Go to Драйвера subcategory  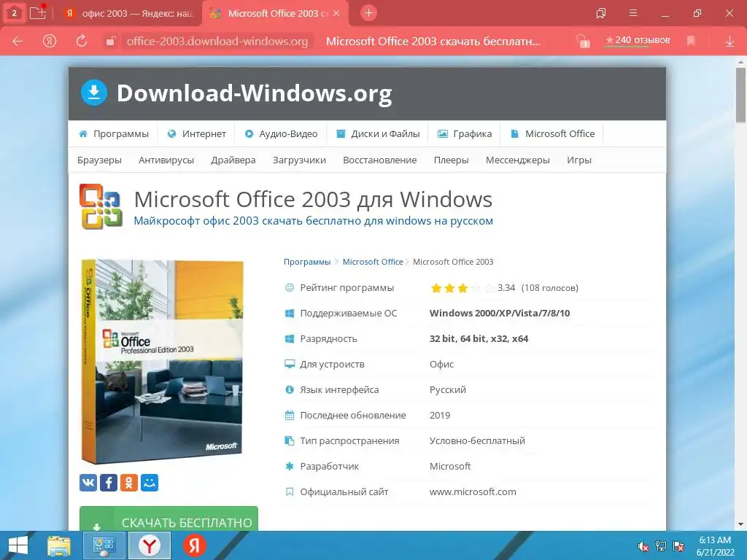233,160
